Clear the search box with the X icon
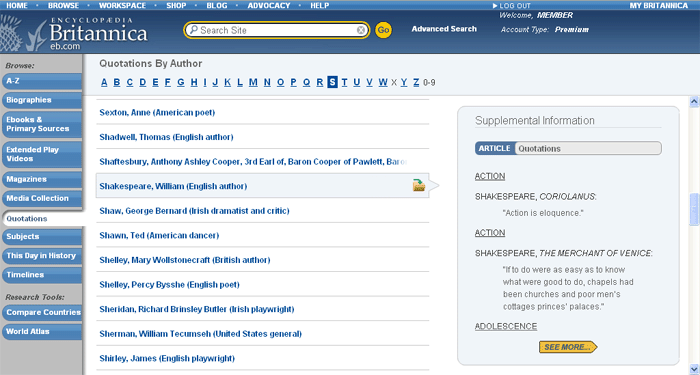700x375 pixels. tap(361, 30)
